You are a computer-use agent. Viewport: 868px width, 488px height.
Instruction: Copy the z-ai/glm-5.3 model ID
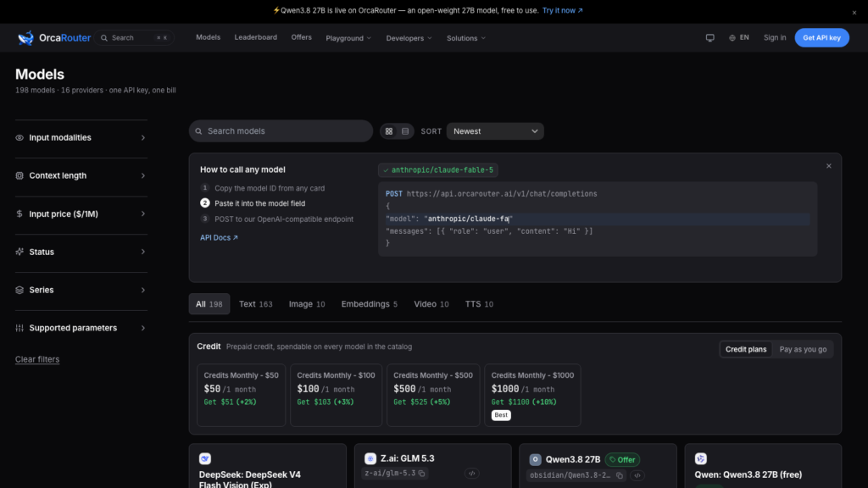[422, 473]
